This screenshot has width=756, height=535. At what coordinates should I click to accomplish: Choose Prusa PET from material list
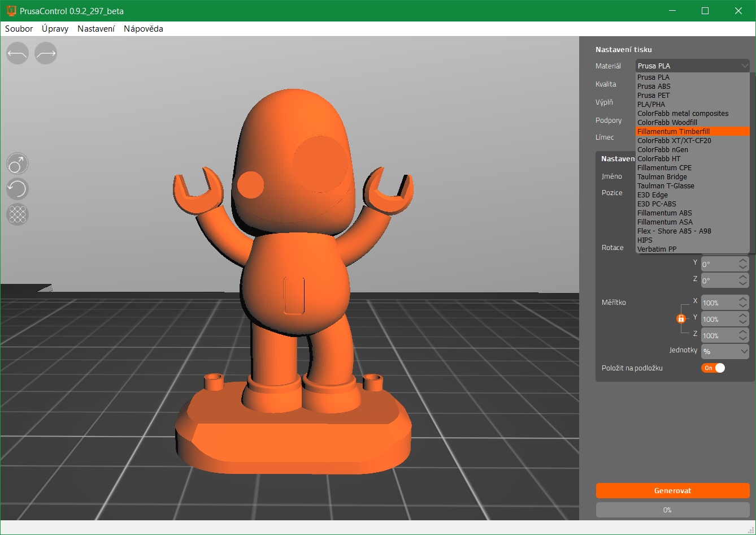pos(693,96)
